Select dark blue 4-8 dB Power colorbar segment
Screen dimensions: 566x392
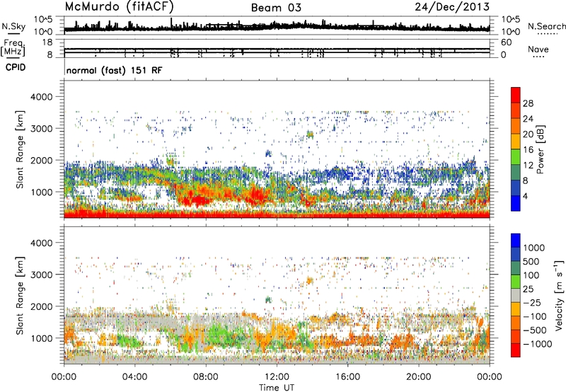coord(516,188)
